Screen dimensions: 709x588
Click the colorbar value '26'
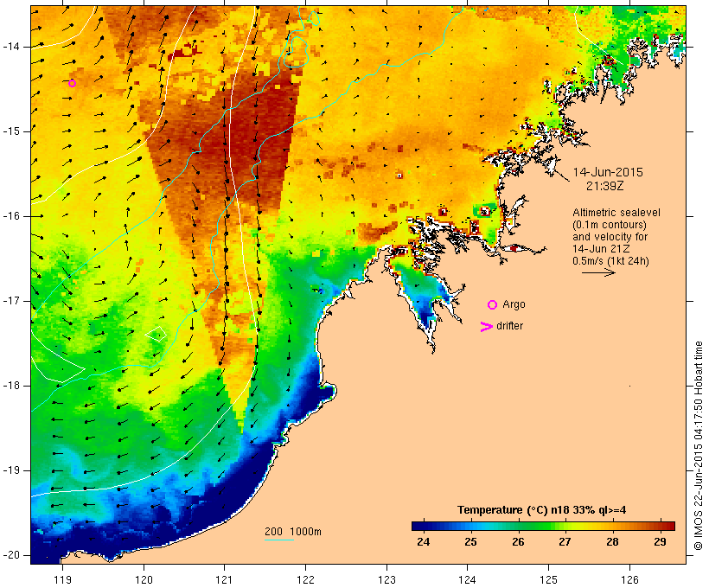click(x=518, y=541)
